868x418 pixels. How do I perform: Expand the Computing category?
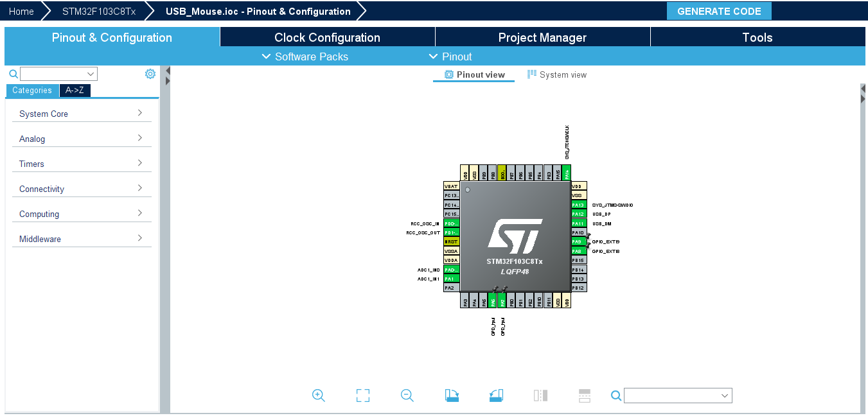click(x=82, y=214)
